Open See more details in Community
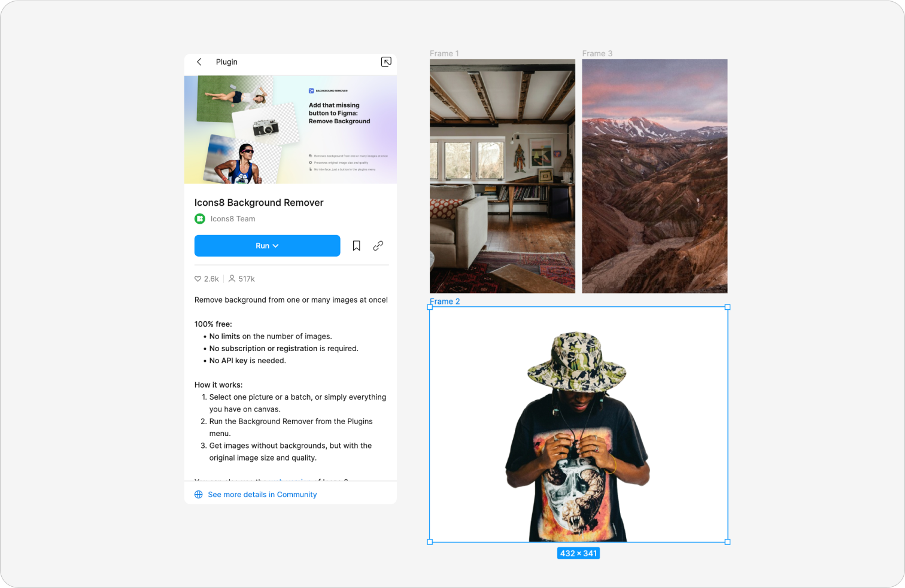Image resolution: width=905 pixels, height=588 pixels. (262, 494)
